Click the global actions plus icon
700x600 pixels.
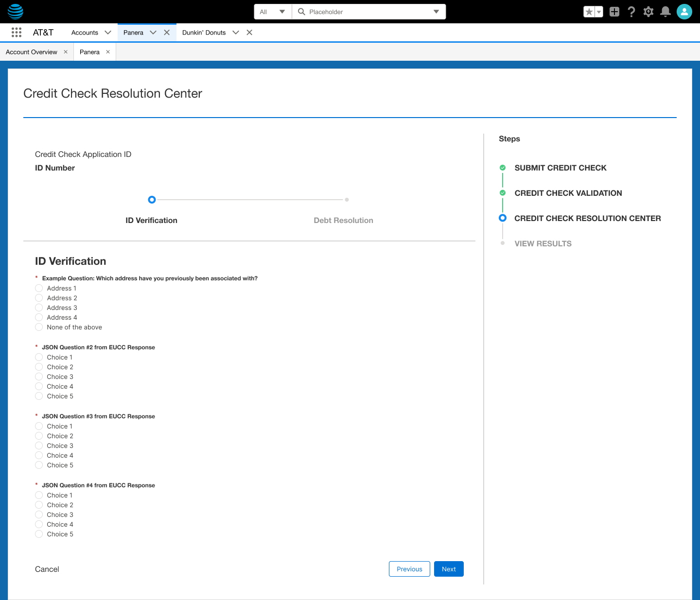coord(614,12)
